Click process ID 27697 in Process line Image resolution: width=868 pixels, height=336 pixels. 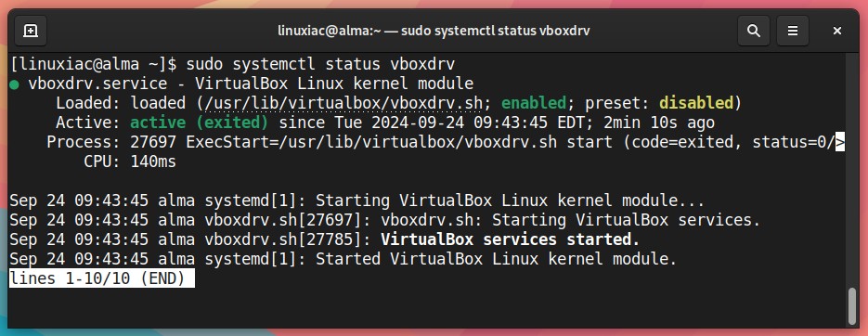point(153,142)
